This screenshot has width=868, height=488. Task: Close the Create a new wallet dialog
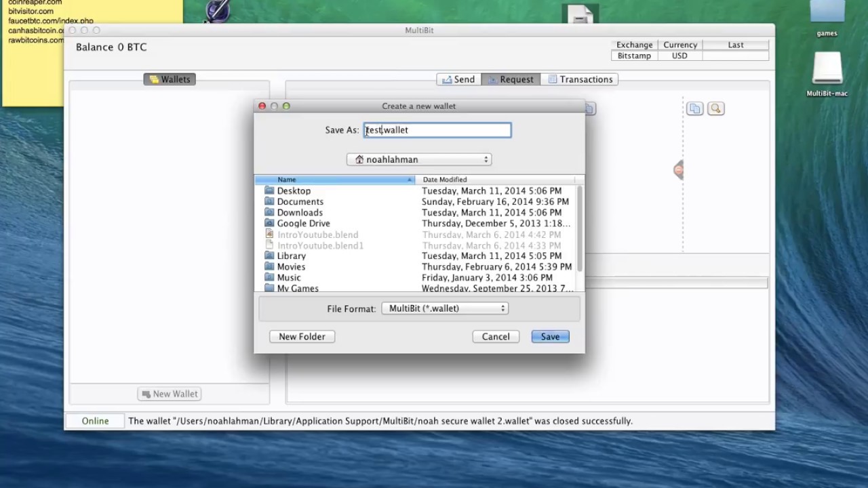(x=262, y=106)
